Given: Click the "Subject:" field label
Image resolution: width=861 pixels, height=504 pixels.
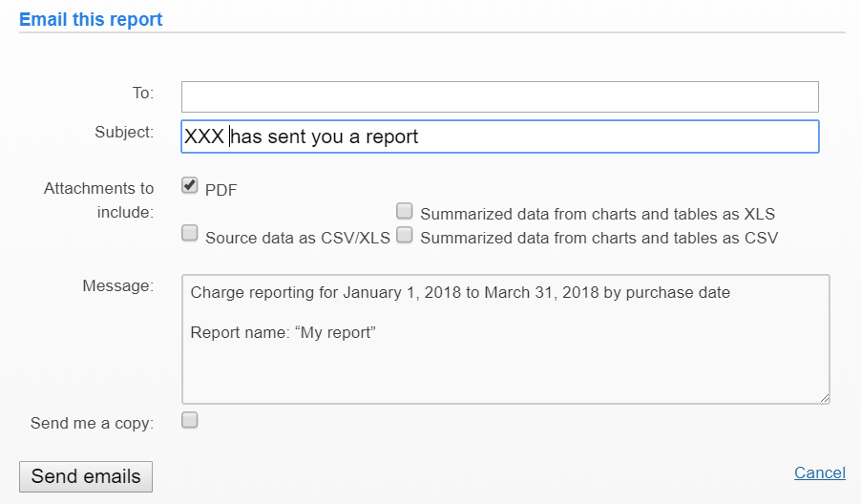Looking at the screenshot, I should 124,132.
